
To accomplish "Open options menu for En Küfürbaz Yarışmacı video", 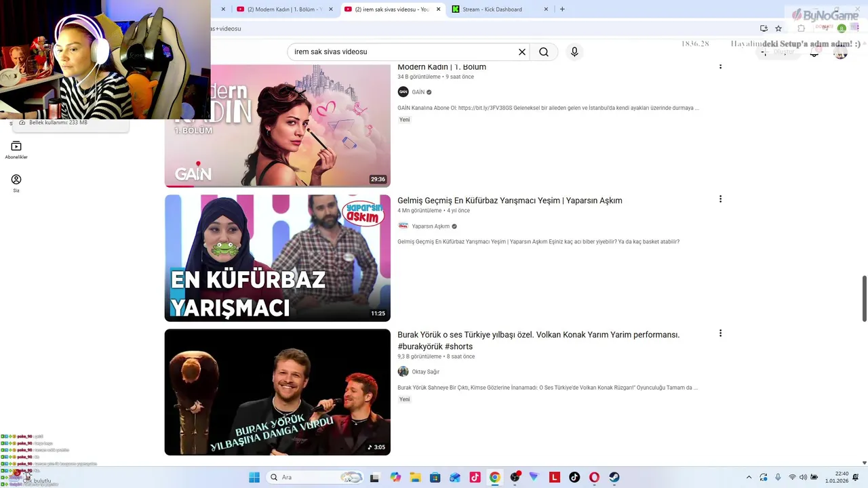I will coord(720,199).
